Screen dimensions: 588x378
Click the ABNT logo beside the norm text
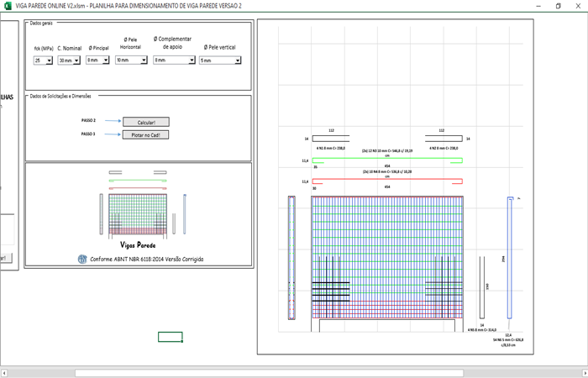(x=82, y=259)
